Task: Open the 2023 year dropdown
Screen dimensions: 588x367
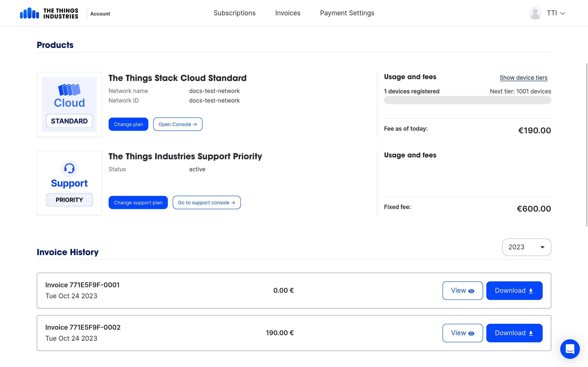Action: (x=527, y=247)
